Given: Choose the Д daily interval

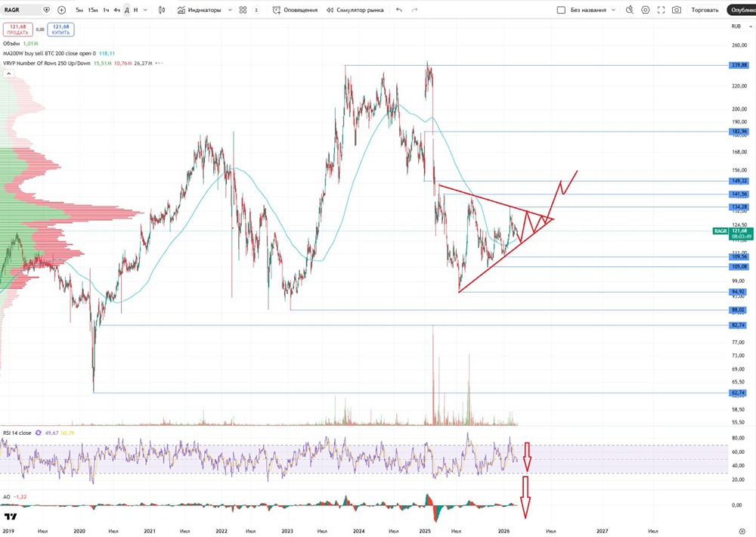Looking at the screenshot, I should tap(127, 10).
